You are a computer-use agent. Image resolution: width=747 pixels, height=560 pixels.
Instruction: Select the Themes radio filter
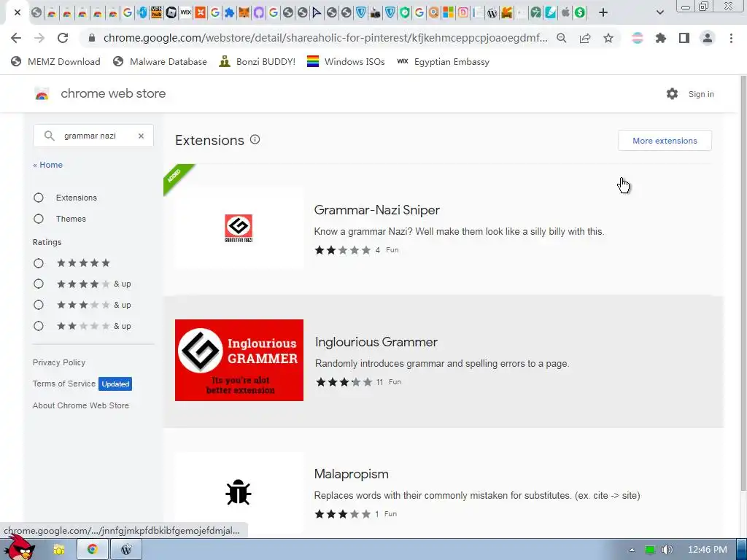[x=39, y=219]
